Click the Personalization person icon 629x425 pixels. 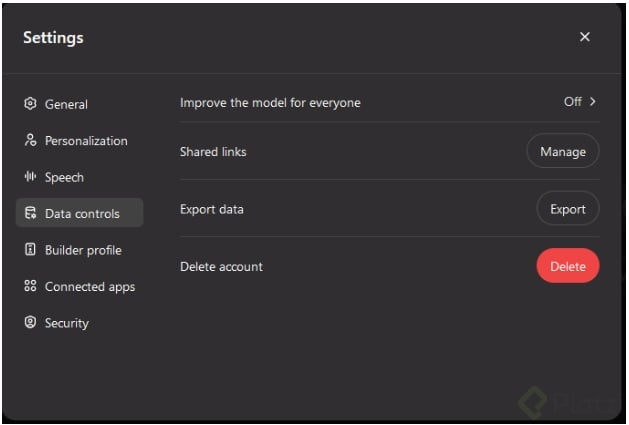(30, 140)
